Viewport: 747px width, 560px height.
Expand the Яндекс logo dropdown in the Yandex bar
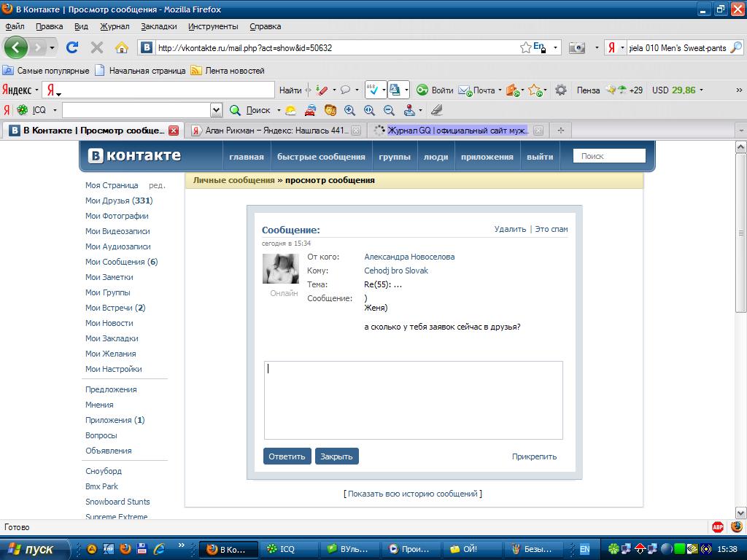tap(36, 90)
